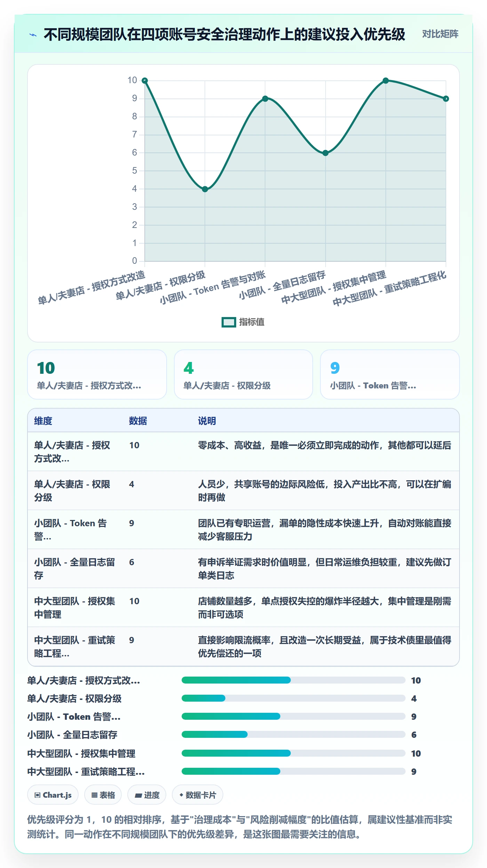Click the main title about 账号安全治理
Image resolution: width=487 pixels, height=868 pixels.
(224, 34)
